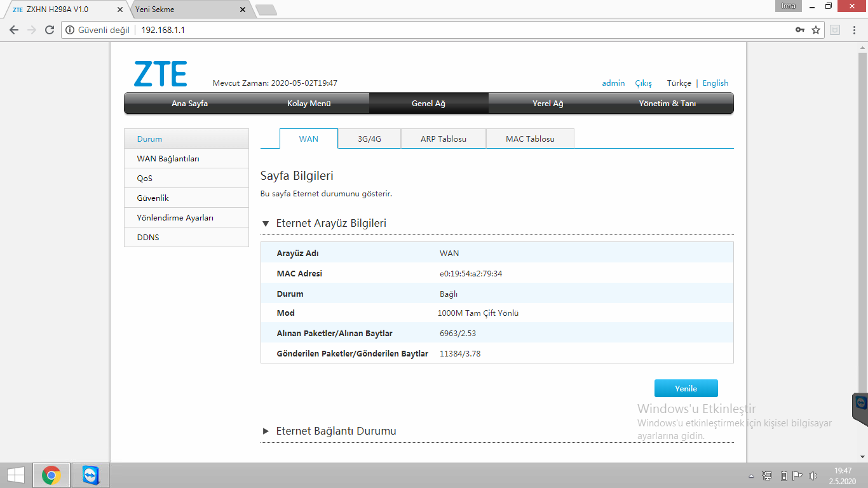The width and height of the screenshot is (868, 488).
Task: Click the admin user link
Action: [x=613, y=83]
